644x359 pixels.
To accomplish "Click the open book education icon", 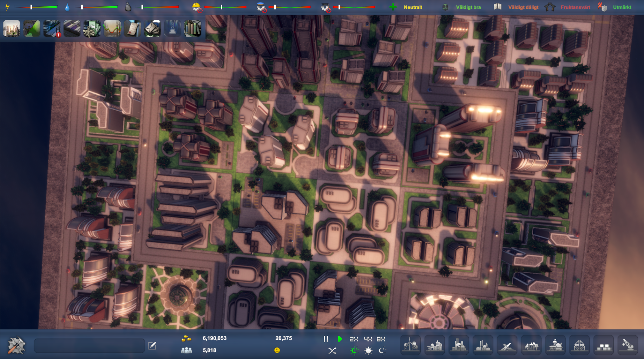I will tap(498, 7).
